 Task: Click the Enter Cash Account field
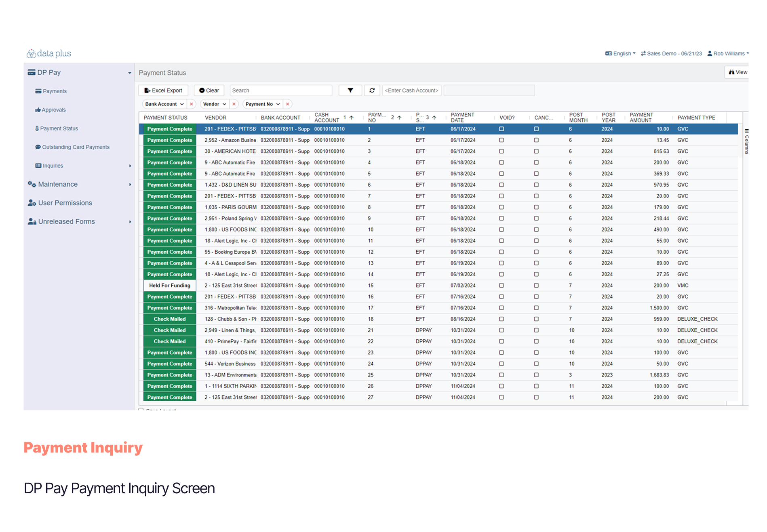tap(412, 90)
